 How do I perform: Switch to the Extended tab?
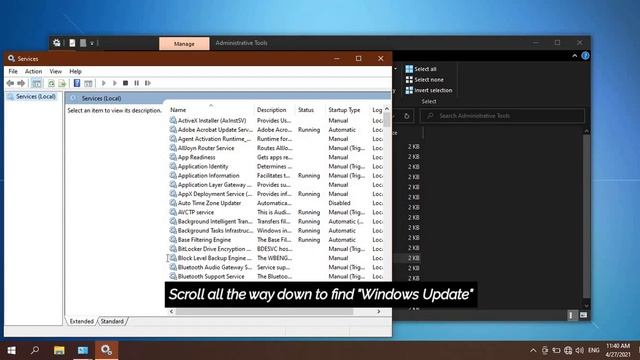tap(82, 321)
